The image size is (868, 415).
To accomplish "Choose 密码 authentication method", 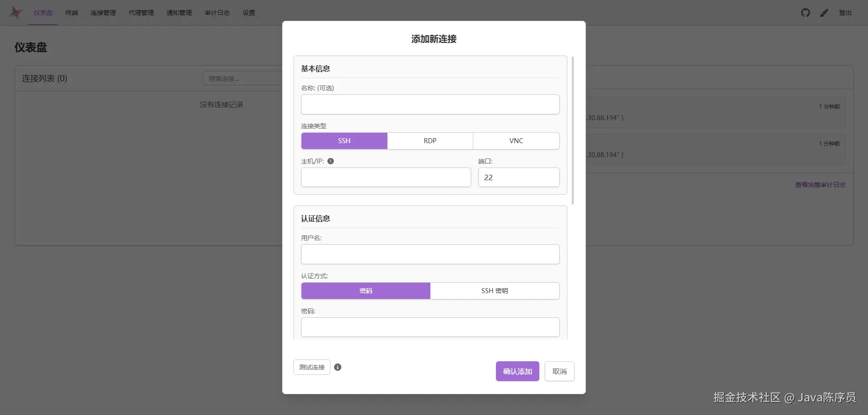I will click(366, 291).
